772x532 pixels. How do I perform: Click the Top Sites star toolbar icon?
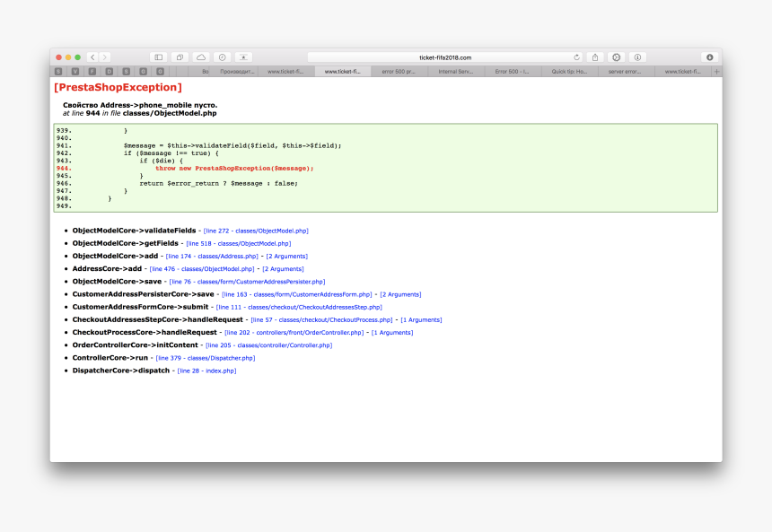pos(243,57)
